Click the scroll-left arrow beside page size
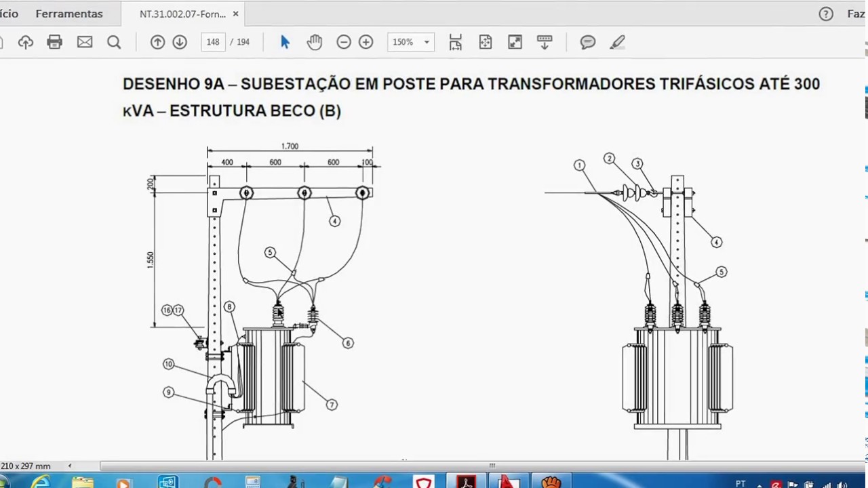 click(69, 466)
